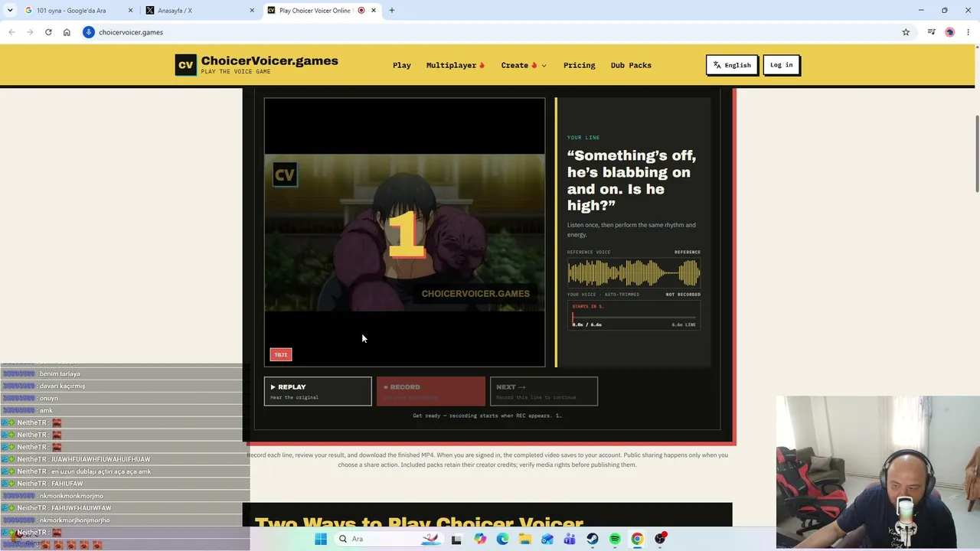
Task: Click the tab recording indicator icon
Action: 361,11
